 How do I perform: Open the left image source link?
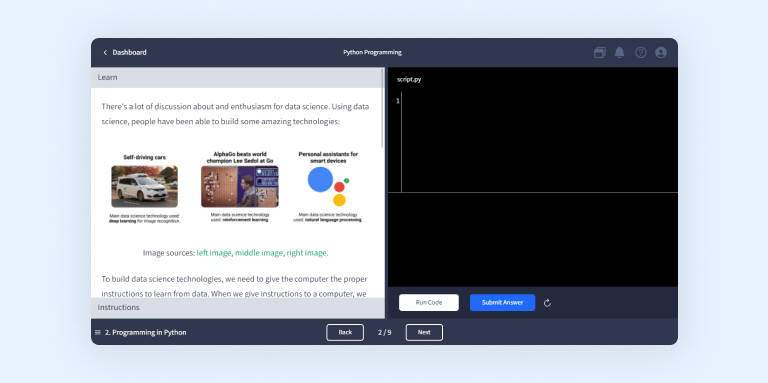point(214,253)
